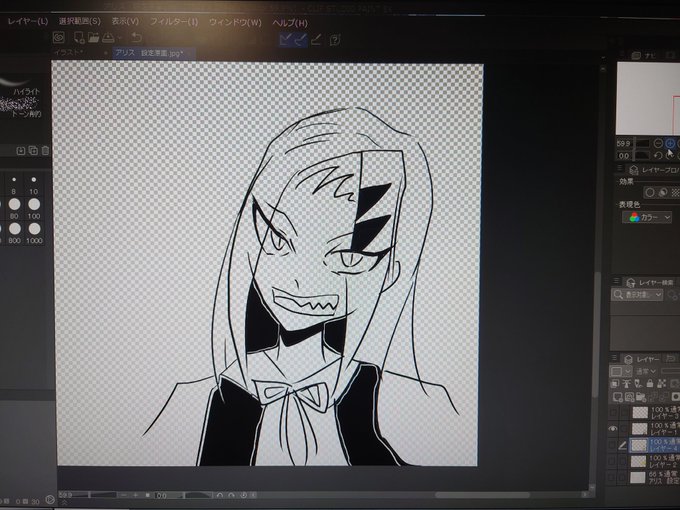Hide レイヤー1 using its eye icon
The height and width of the screenshot is (510, 680).
pyautogui.click(x=613, y=429)
